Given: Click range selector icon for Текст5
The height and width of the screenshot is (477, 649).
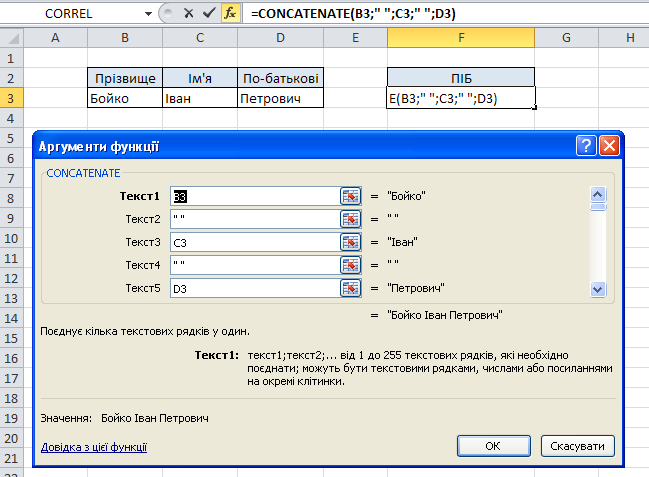Looking at the screenshot, I should (350, 288).
